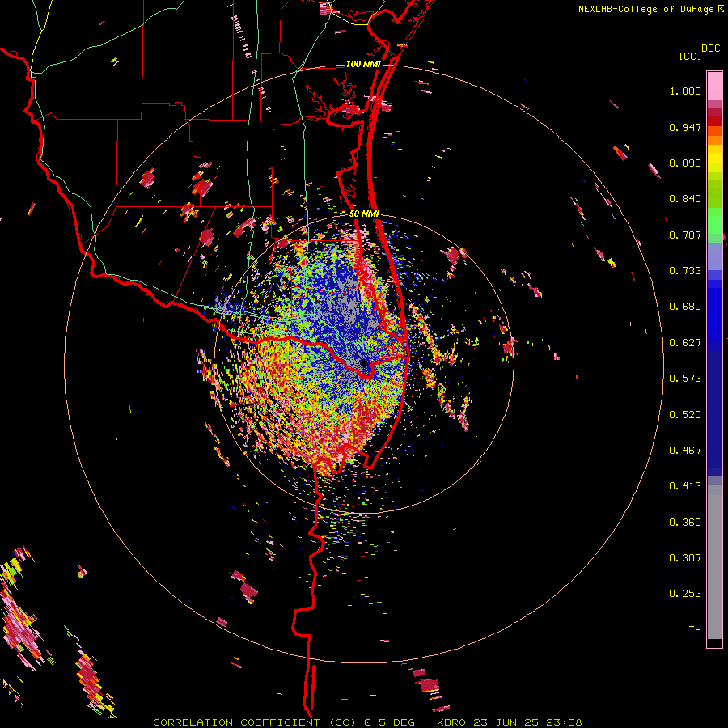The image size is (728, 728).
Task: Click the 50 NMI range ring label
Action: [x=364, y=214]
